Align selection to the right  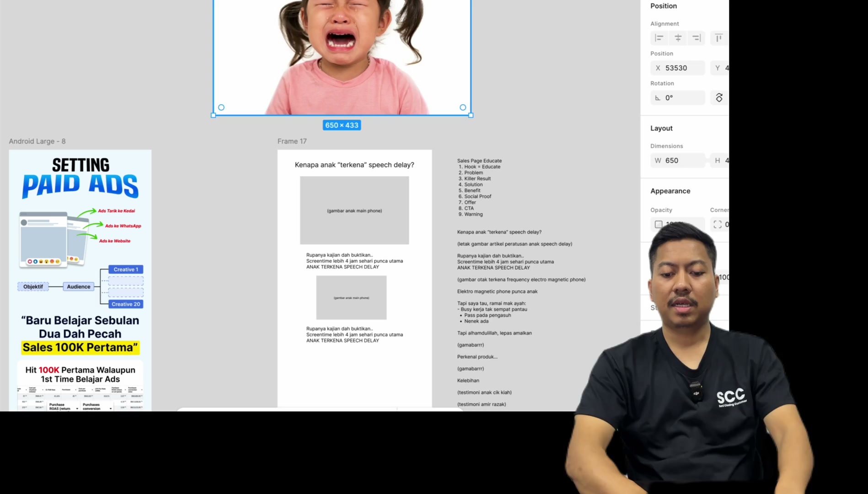tap(696, 38)
